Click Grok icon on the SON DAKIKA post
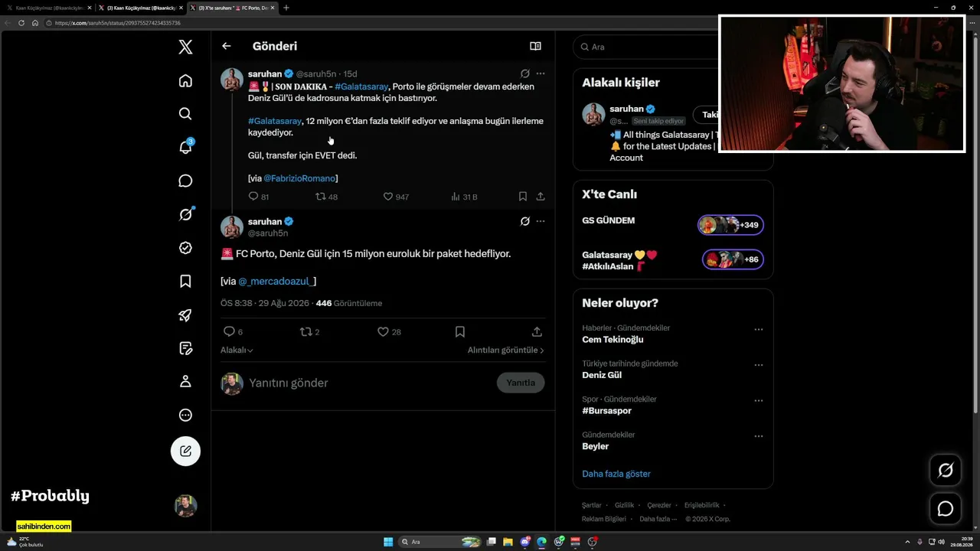The height and width of the screenshot is (551, 980). (525, 73)
